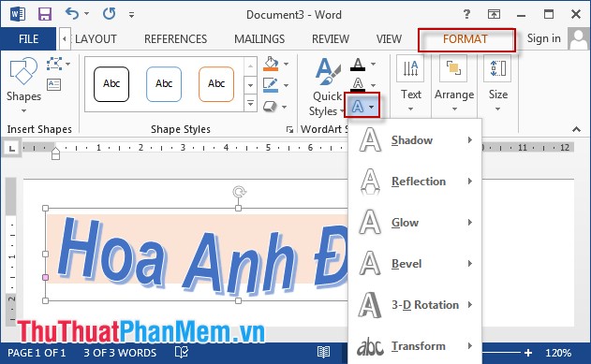
Task: Click the Edit Shape icon
Action: (54, 64)
